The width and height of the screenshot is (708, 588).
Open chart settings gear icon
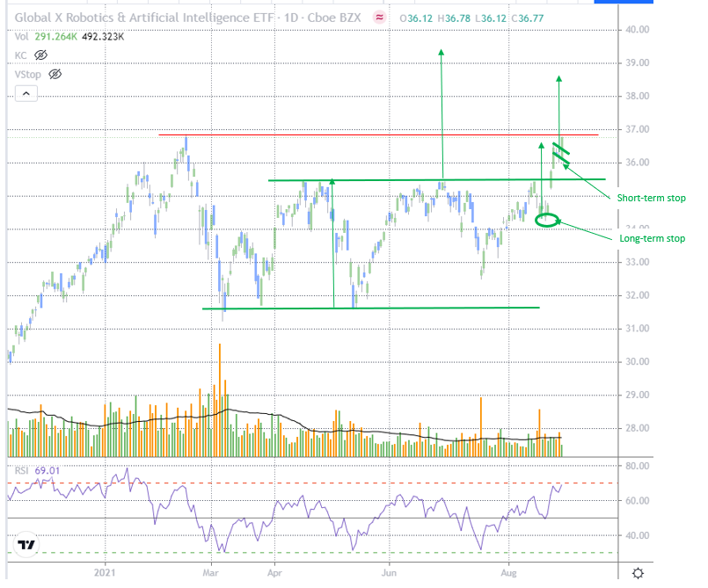[x=638, y=574]
